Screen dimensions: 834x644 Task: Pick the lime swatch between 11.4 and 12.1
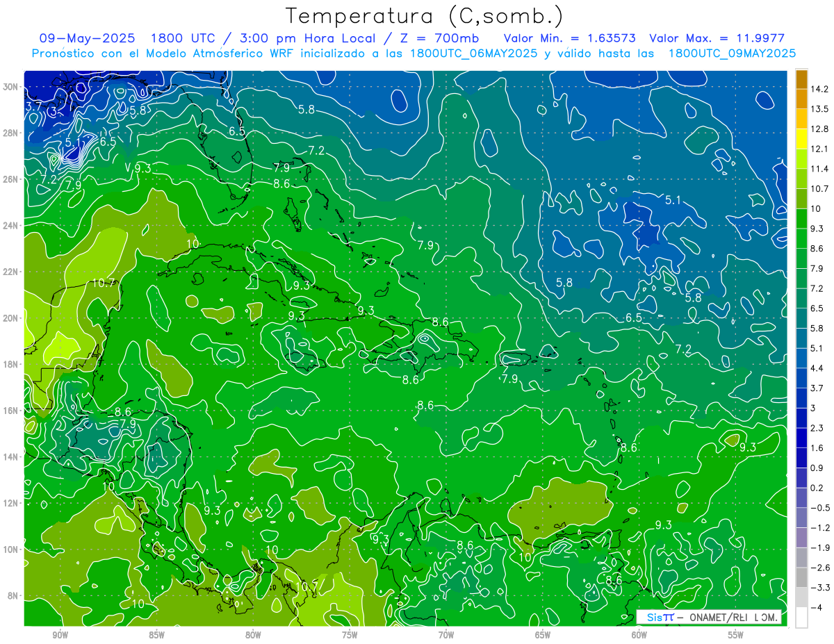[801, 159]
